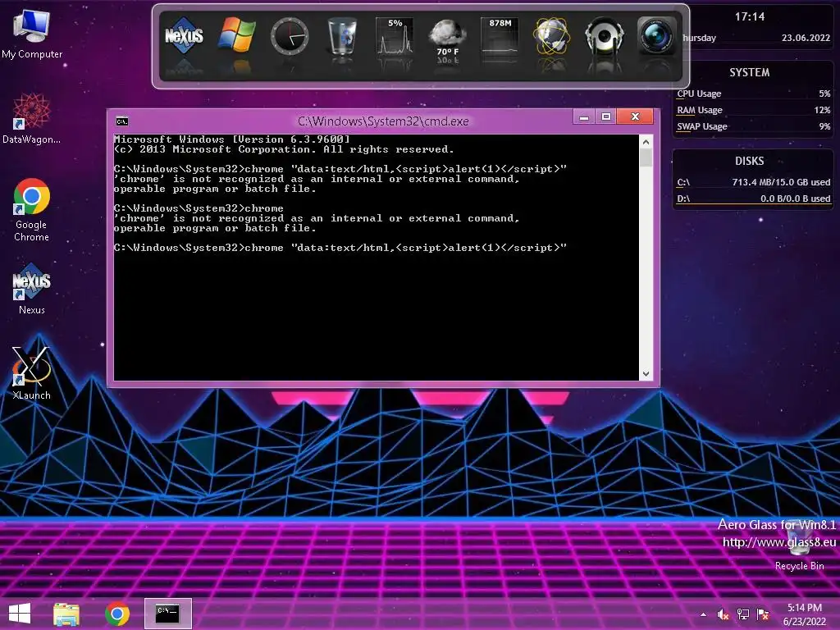
Task: Click the cmd.exe title bar text
Action: (x=383, y=121)
